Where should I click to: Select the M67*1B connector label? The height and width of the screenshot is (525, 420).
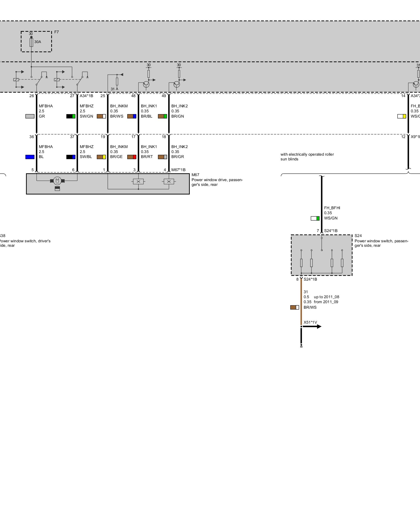178,170
